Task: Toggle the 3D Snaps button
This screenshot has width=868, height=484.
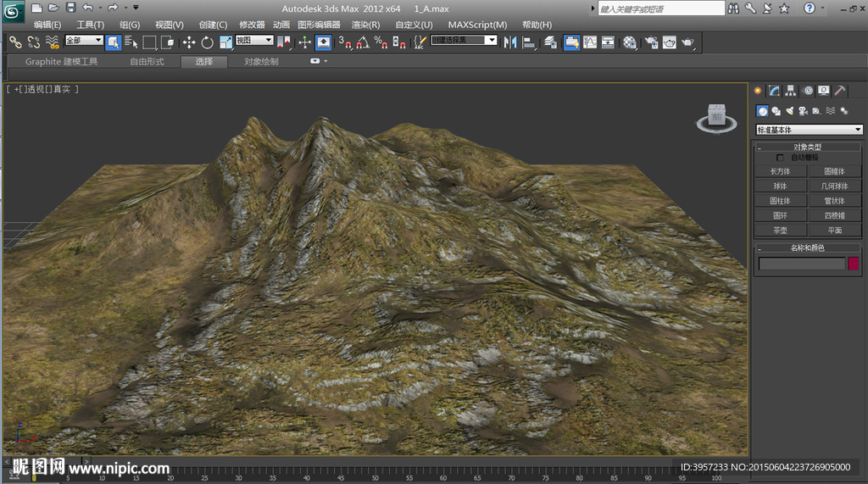Action: 345,42
